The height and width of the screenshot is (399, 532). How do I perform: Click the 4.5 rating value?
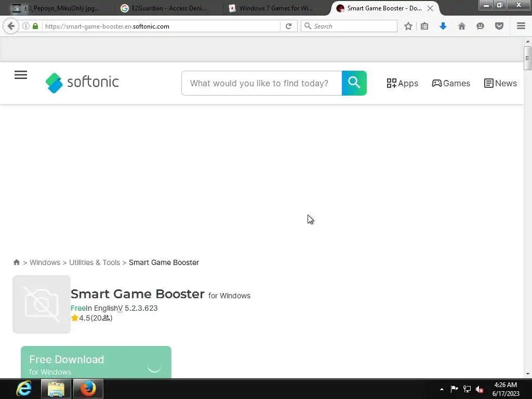pos(85,318)
